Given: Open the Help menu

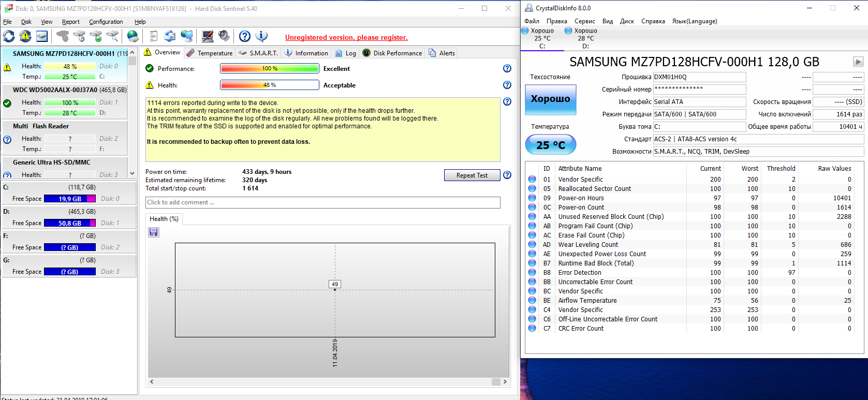Looking at the screenshot, I should click(x=140, y=22).
